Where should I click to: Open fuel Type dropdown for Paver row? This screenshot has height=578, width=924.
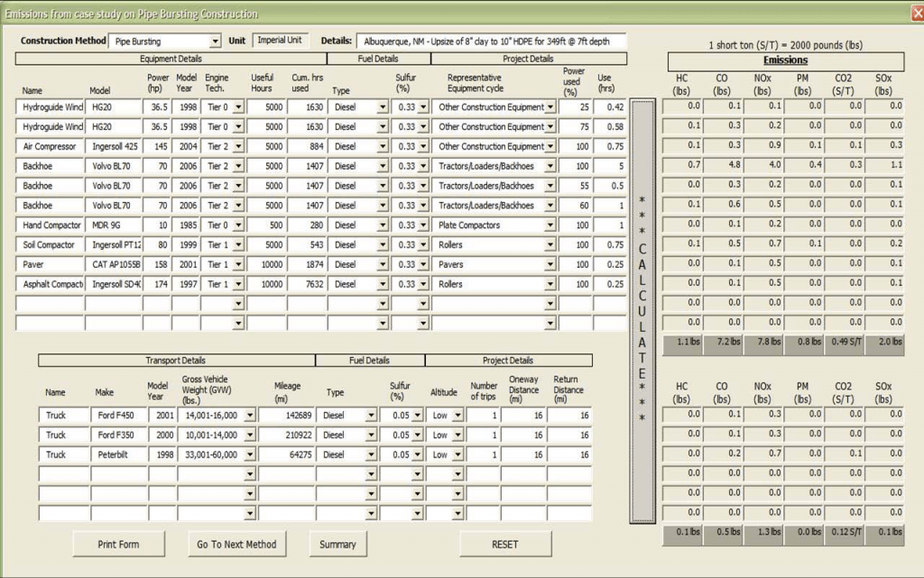[383, 265]
